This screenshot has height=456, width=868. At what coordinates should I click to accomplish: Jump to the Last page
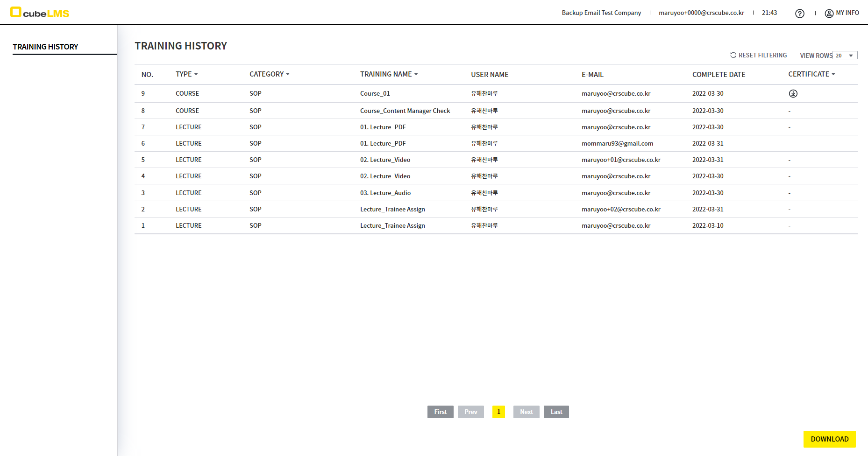(x=556, y=412)
